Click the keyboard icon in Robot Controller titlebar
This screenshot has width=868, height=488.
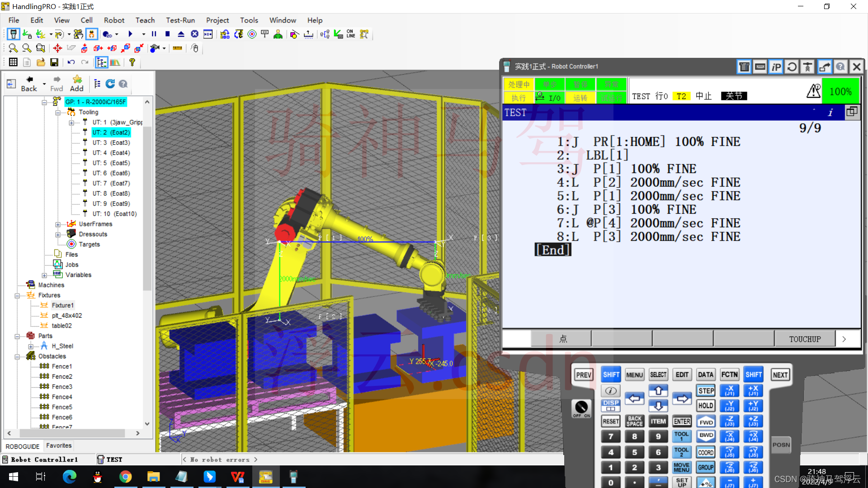[760, 67]
